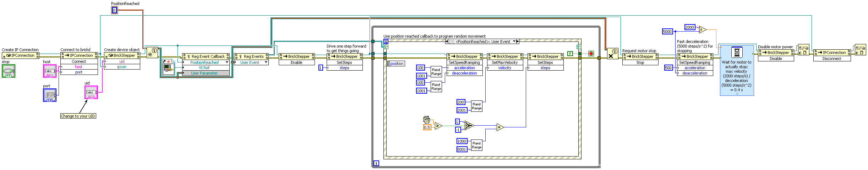Open the PositionReached event dropdown

[x=227, y=62]
